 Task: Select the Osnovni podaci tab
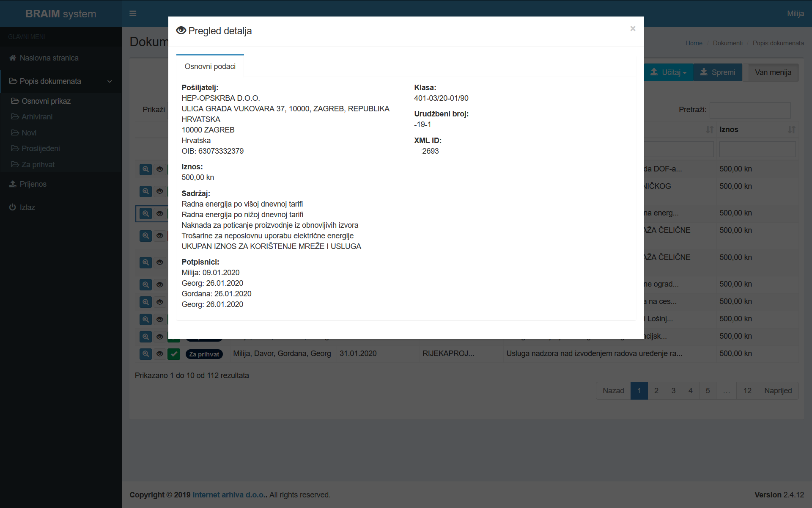(x=210, y=66)
